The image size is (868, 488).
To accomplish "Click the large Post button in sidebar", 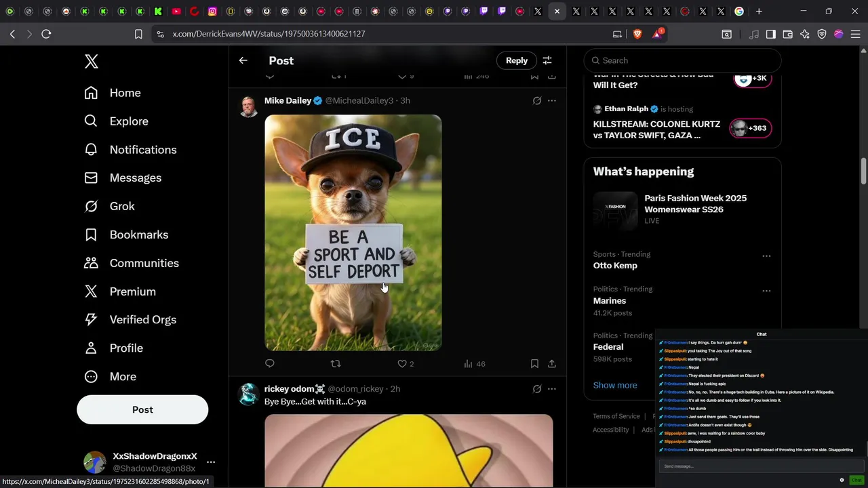I will tap(142, 409).
